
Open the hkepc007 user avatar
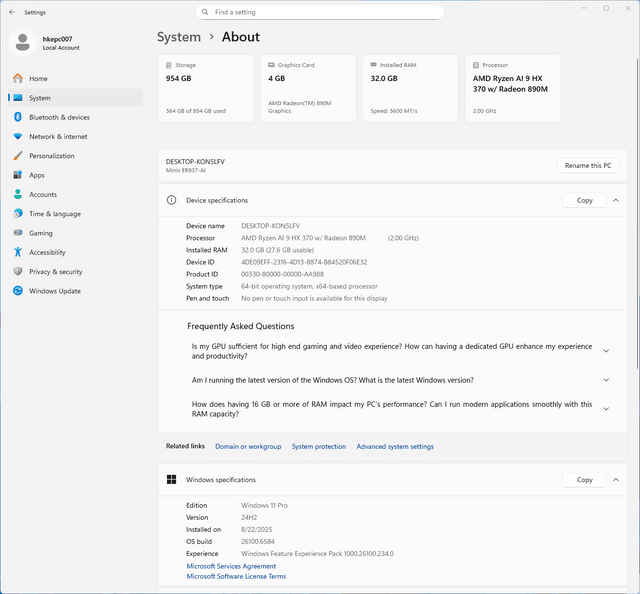click(x=22, y=42)
